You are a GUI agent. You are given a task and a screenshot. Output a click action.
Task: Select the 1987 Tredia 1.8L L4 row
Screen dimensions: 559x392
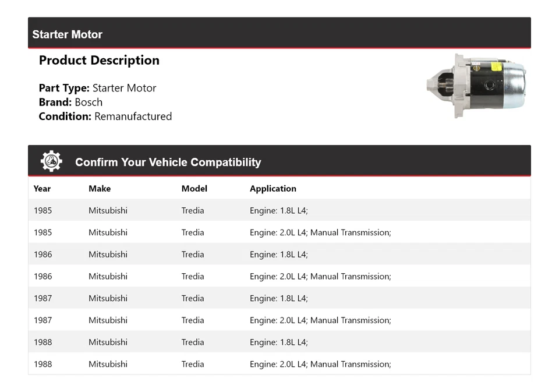click(279, 298)
